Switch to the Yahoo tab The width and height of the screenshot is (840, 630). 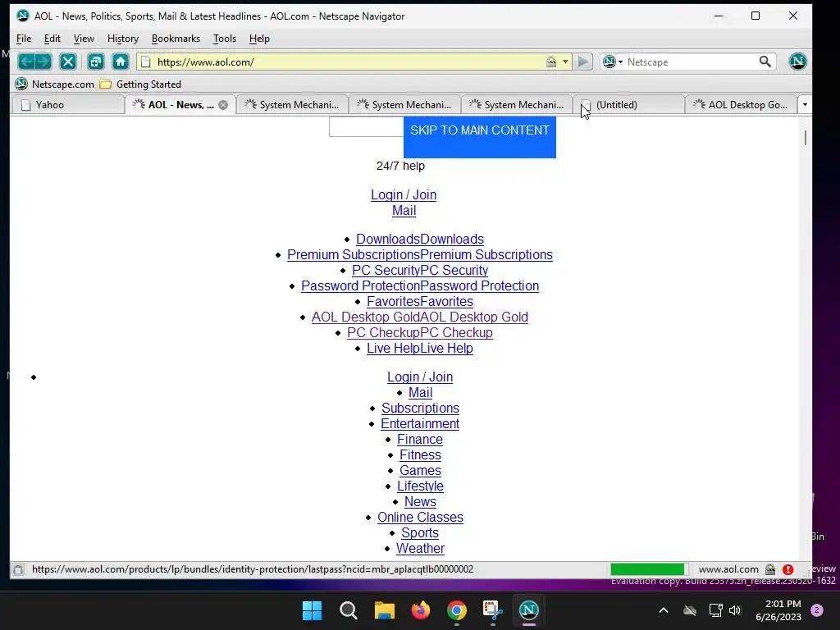pos(68,105)
